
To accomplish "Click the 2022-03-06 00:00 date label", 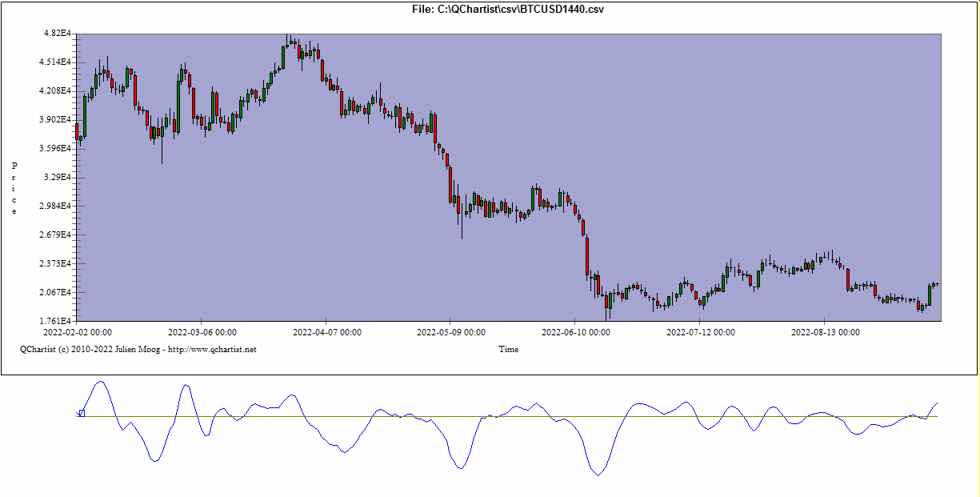I will click(x=202, y=331).
